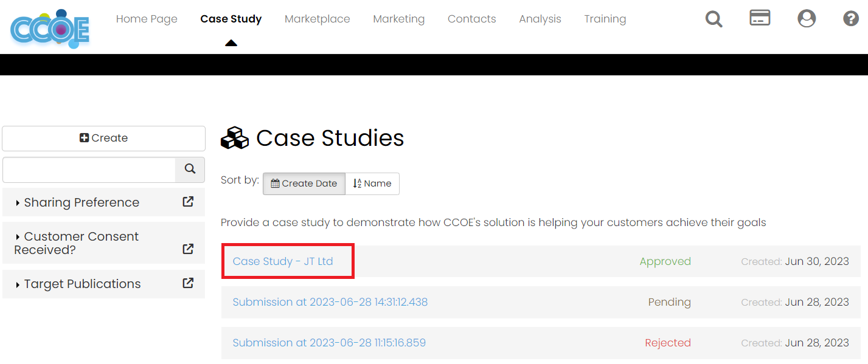This screenshot has width=868, height=364.
Task: Click the cubes icon beside the Case Studies heading
Action: [235, 138]
